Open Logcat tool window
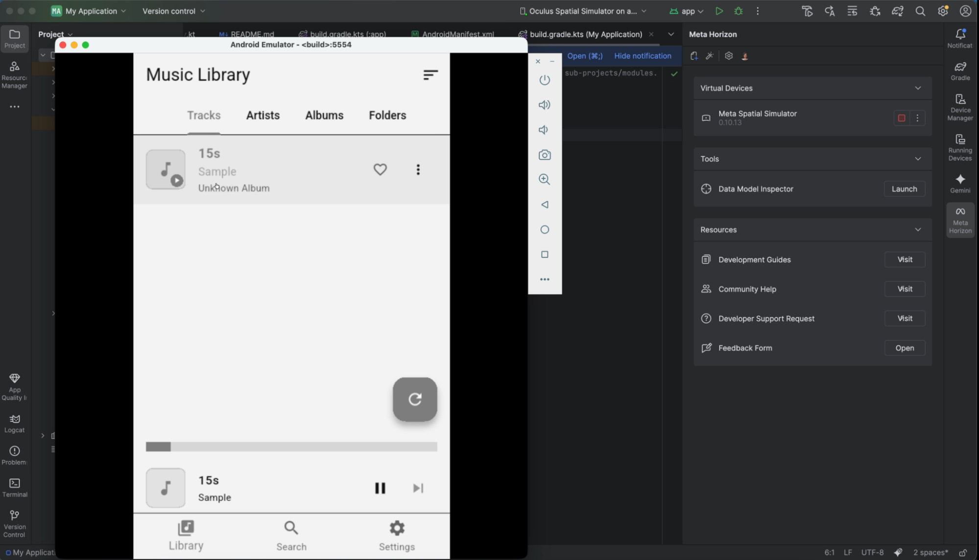This screenshot has width=979, height=560. (15, 423)
